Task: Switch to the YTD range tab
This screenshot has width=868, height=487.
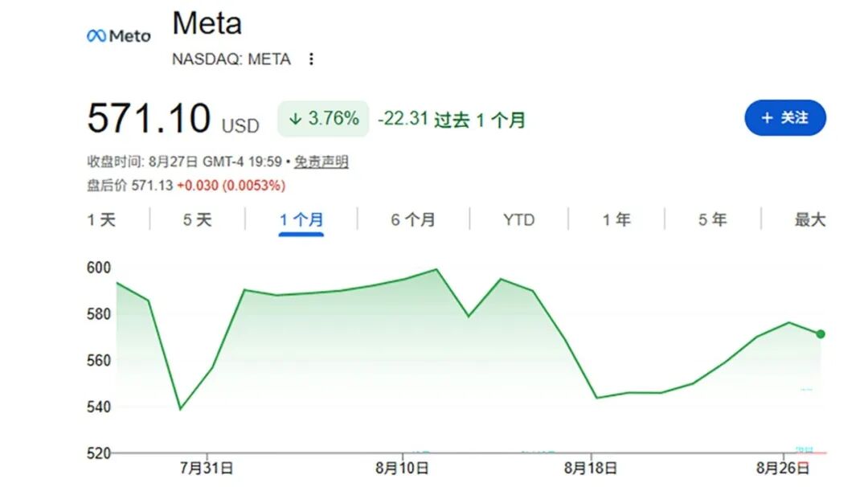Action: point(518,219)
